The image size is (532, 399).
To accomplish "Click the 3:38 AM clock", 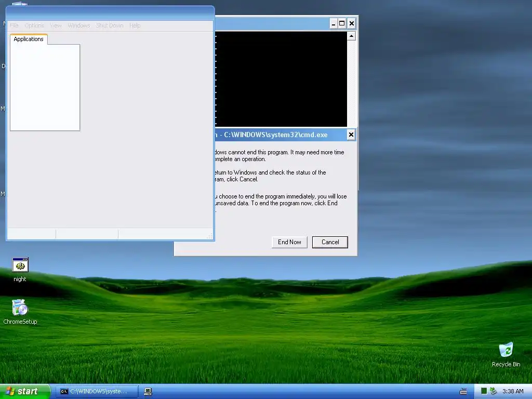I will coord(513,391).
